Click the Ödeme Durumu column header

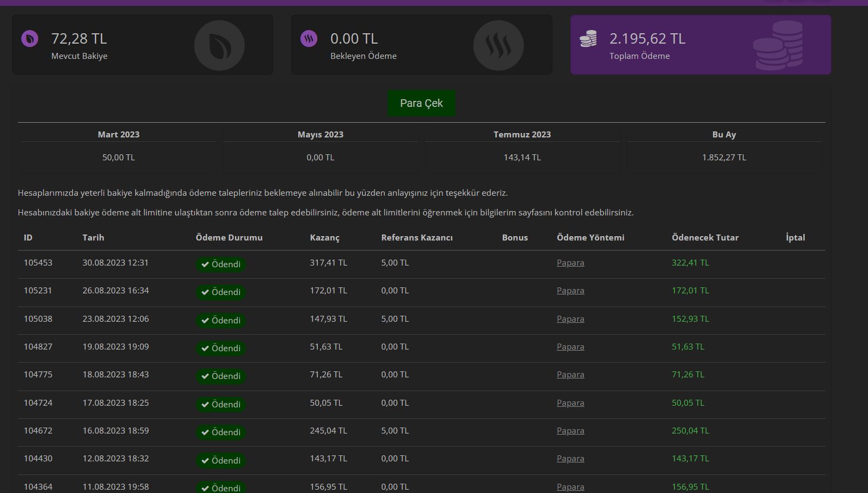(229, 238)
